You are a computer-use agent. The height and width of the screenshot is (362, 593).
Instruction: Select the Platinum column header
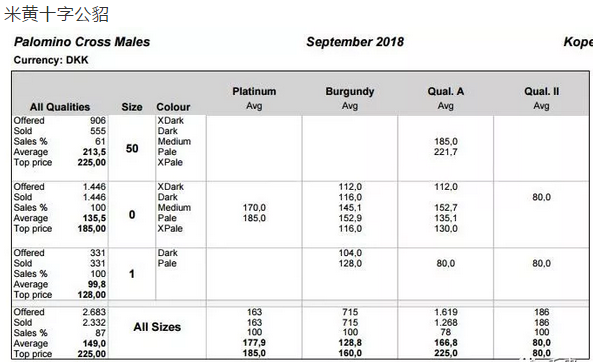pyautogui.click(x=254, y=92)
